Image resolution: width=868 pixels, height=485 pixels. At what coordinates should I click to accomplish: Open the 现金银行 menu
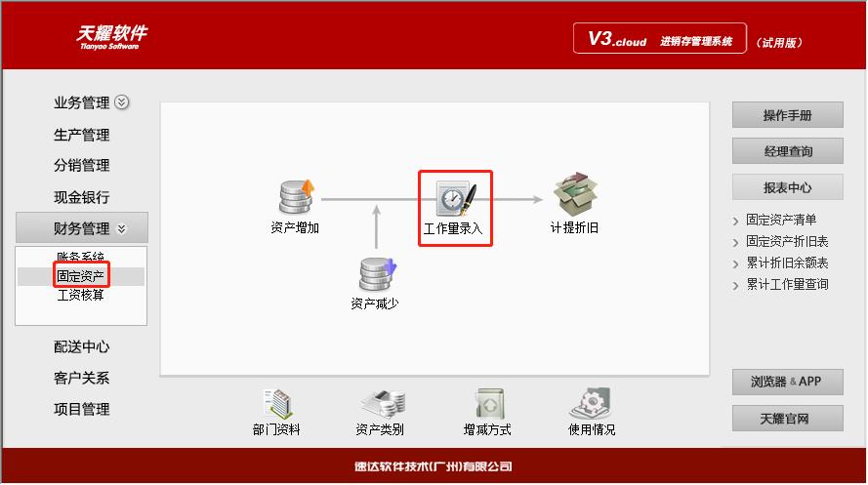click(81, 197)
